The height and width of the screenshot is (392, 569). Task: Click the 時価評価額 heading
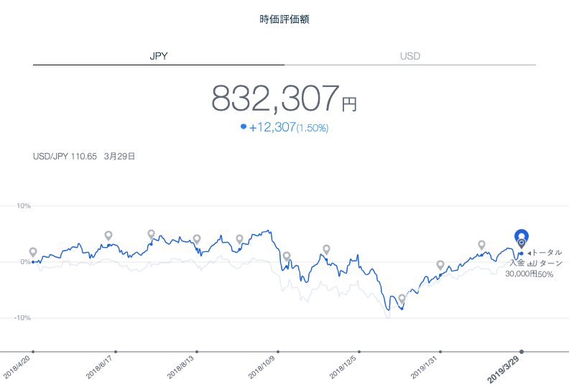(284, 19)
